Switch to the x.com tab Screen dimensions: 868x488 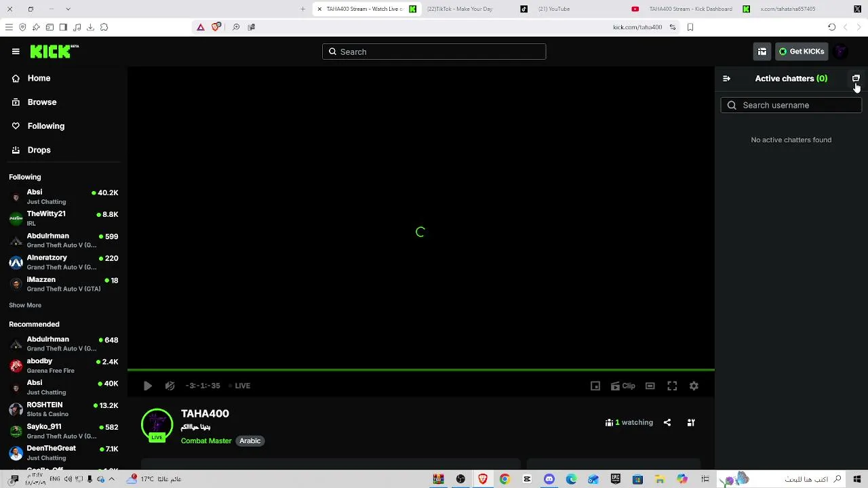coord(810,9)
